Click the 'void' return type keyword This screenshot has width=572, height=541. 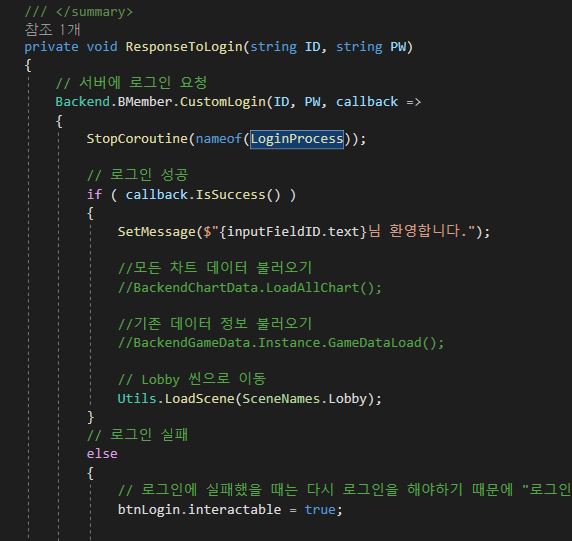pos(102,47)
